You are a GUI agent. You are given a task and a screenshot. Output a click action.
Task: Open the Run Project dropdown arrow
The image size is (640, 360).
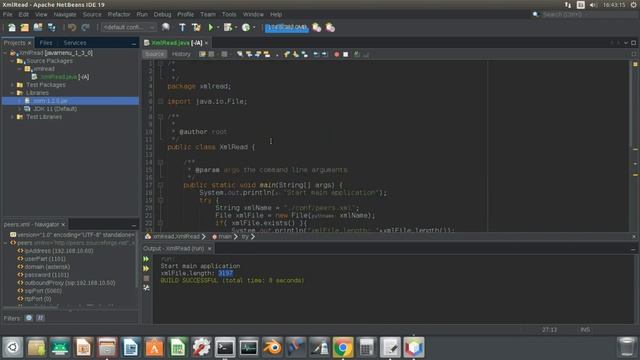click(x=218, y=27)
